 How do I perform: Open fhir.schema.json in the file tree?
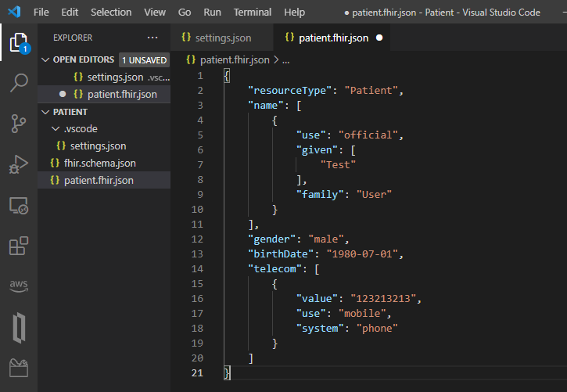coord(99,163)
